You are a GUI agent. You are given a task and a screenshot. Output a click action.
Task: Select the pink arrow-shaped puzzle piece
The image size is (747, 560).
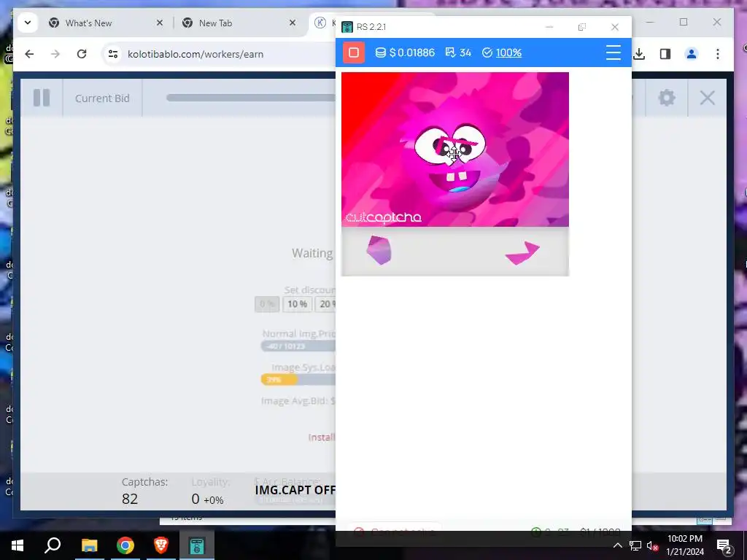coord(522,253)
